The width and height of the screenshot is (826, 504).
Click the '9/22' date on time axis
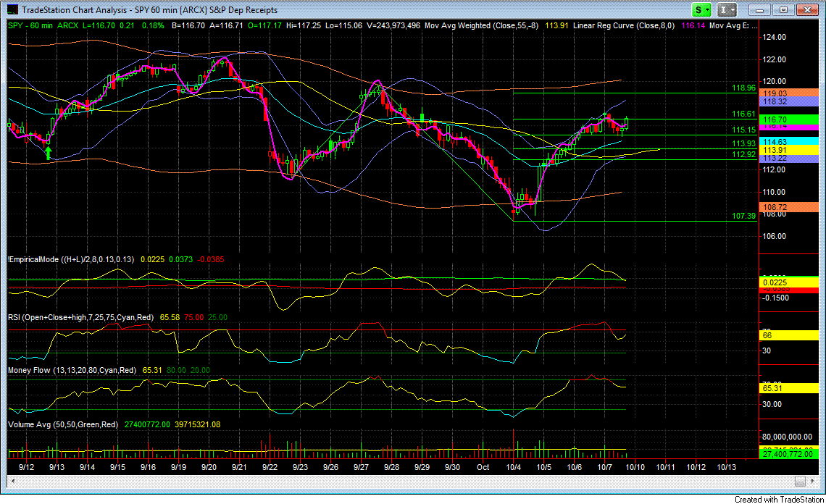point(270,467)
